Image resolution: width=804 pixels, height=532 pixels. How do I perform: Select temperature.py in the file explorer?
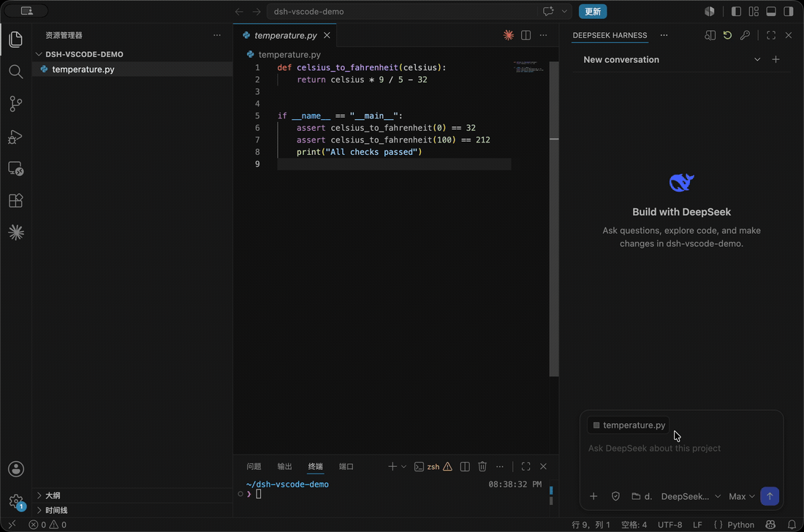pos(132,69)
